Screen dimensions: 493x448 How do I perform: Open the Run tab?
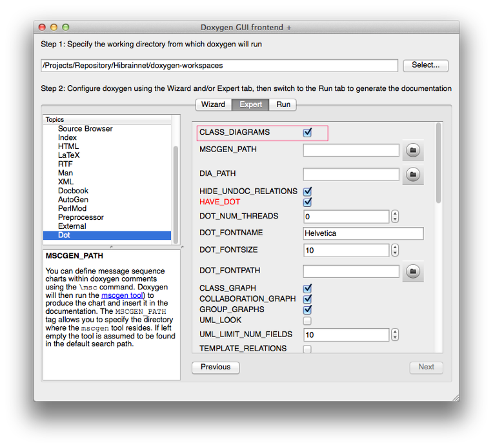pos(283,104)
